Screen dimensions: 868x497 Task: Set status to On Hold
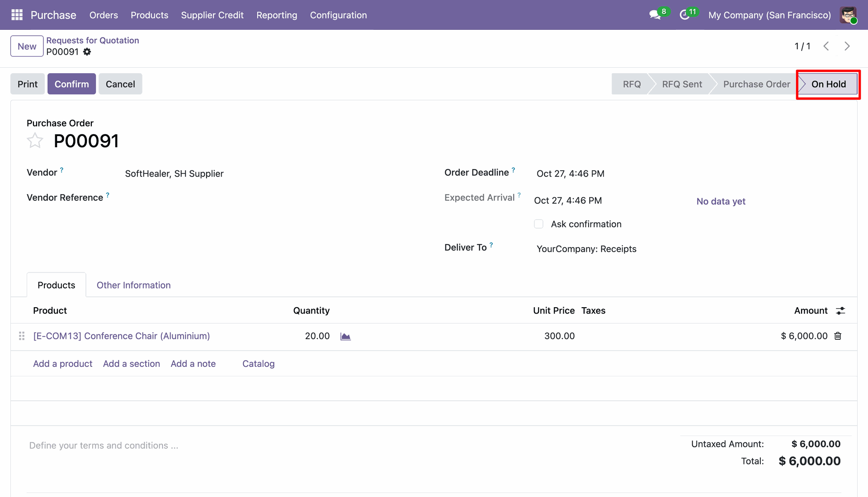[x=828, y=84]
